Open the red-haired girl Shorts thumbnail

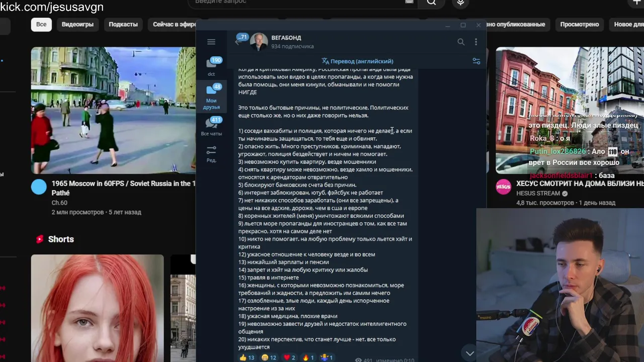coord(97,308)
